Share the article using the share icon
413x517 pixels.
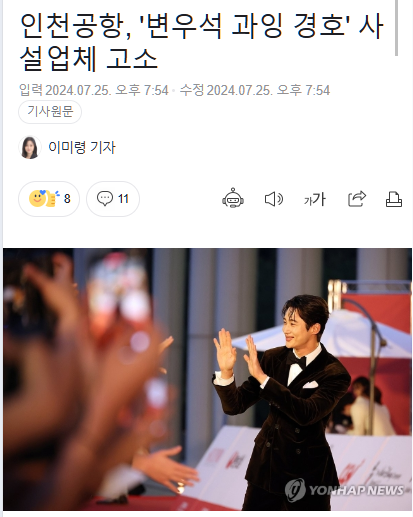coord(357,199)
